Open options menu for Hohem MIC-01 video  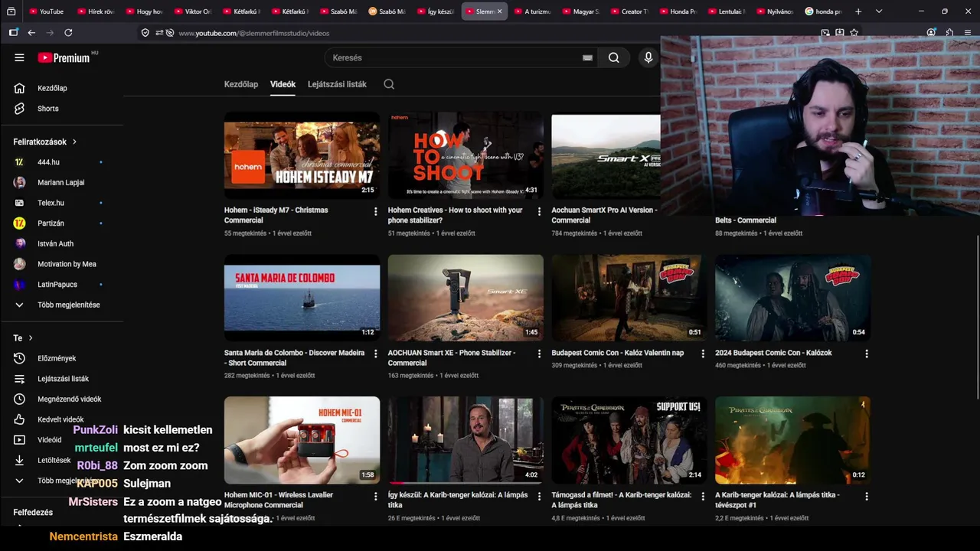[x=375, y=496]
